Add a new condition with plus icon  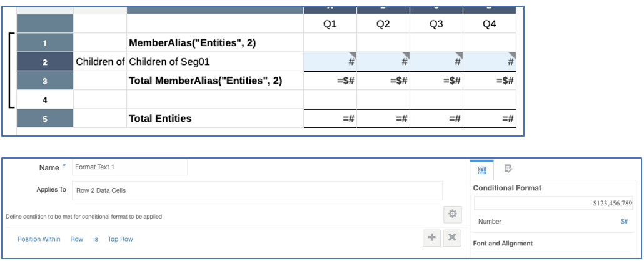[x=431, y=238]
